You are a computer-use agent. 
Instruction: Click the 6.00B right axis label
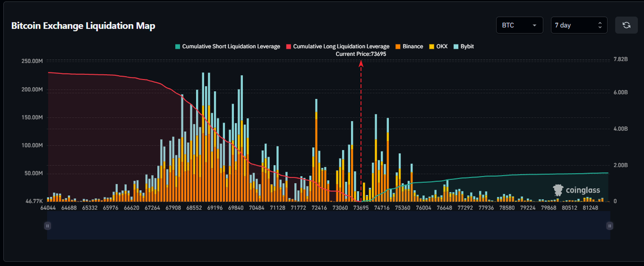tap(620, 92)
